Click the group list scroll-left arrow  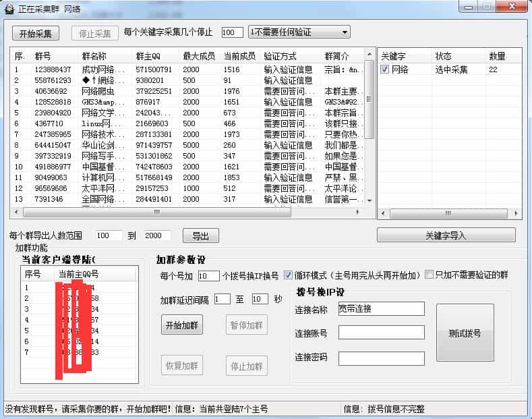pyautogui.click(x=16, y=213)
